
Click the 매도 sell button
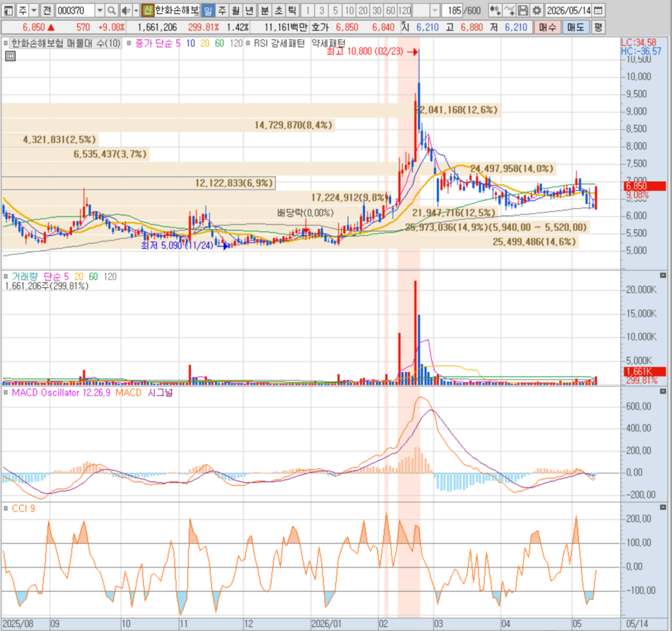click(x=575, y=28)
